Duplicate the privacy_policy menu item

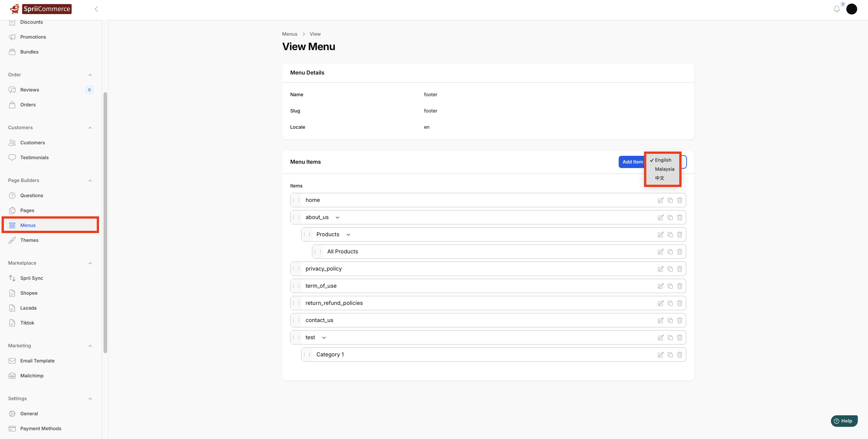pyautogui.click(x=670, y=269)
